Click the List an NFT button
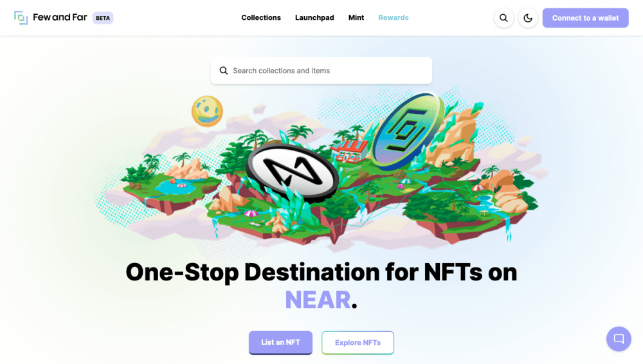The height and width of the screenshot is (364, 643). click(x=280, y=343)
